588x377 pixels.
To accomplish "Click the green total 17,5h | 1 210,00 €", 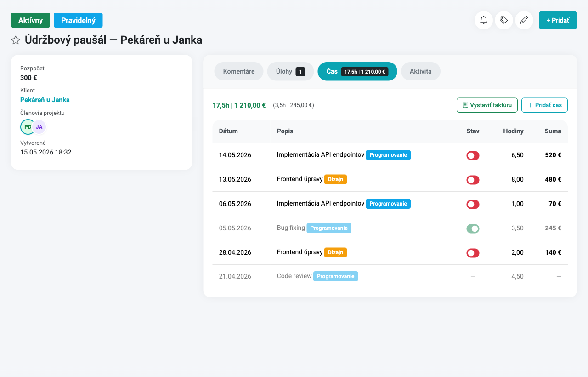I will tap(239, 105).
